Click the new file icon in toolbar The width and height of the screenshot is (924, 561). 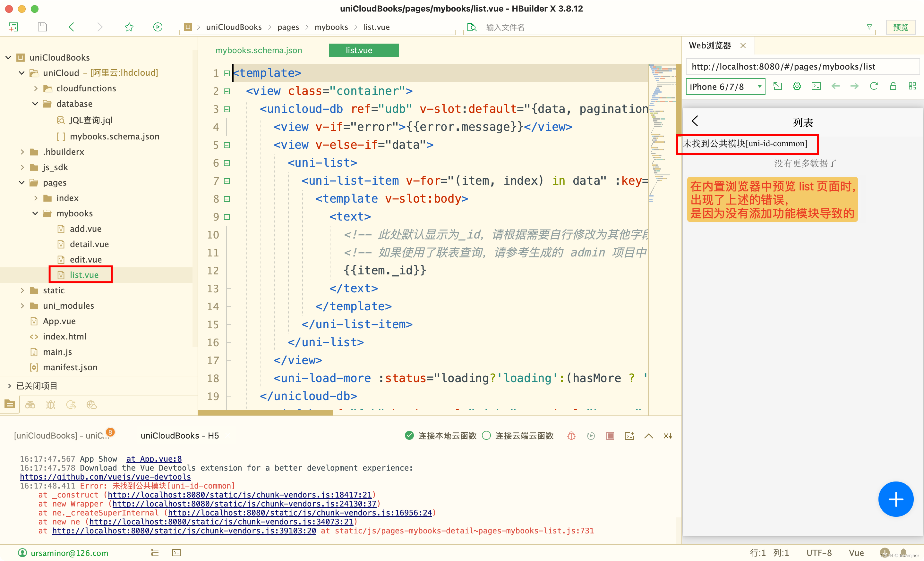[x=13, y=27]
